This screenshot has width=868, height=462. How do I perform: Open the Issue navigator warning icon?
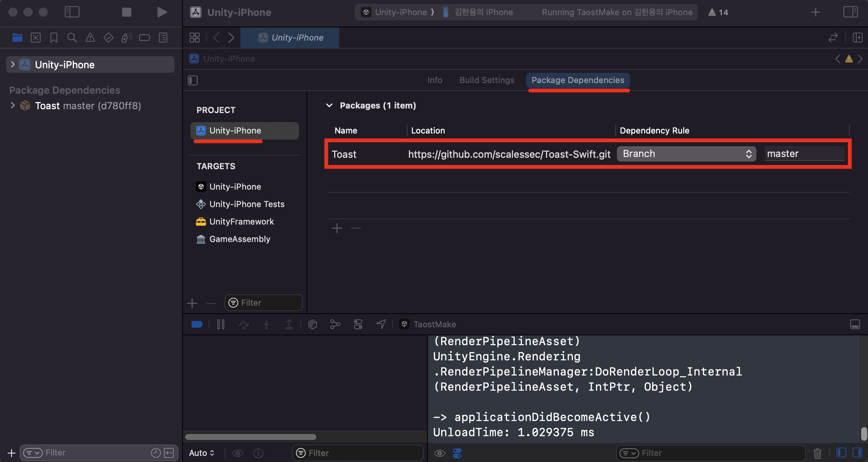90,38
